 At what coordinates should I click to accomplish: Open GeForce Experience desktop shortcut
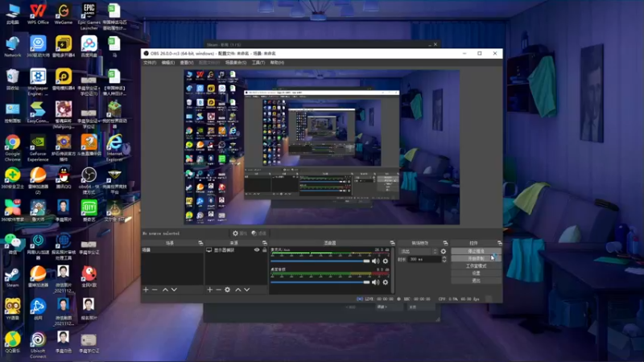pyautogui.click(x=38, y=148)
